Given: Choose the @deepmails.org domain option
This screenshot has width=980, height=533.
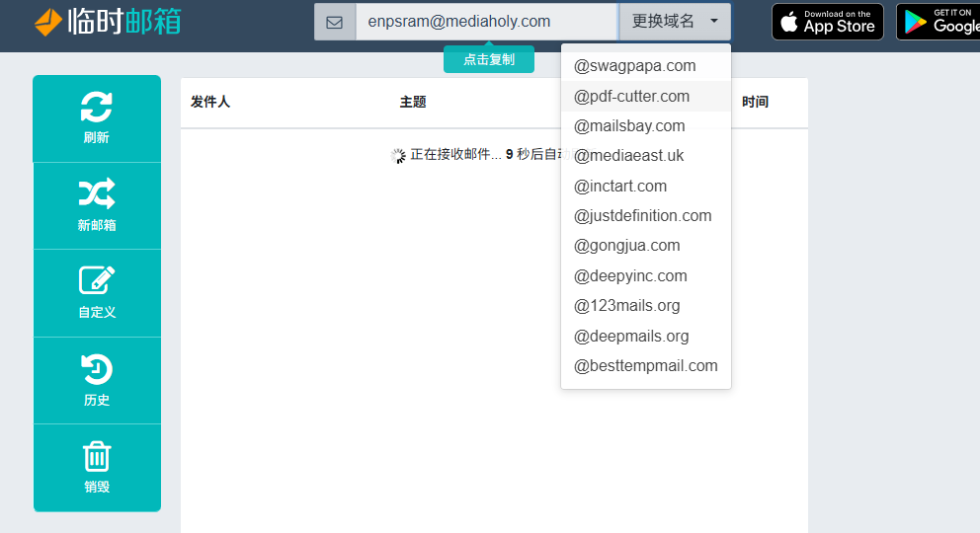Looking at the screenshot, I should (x=646, y=337).
